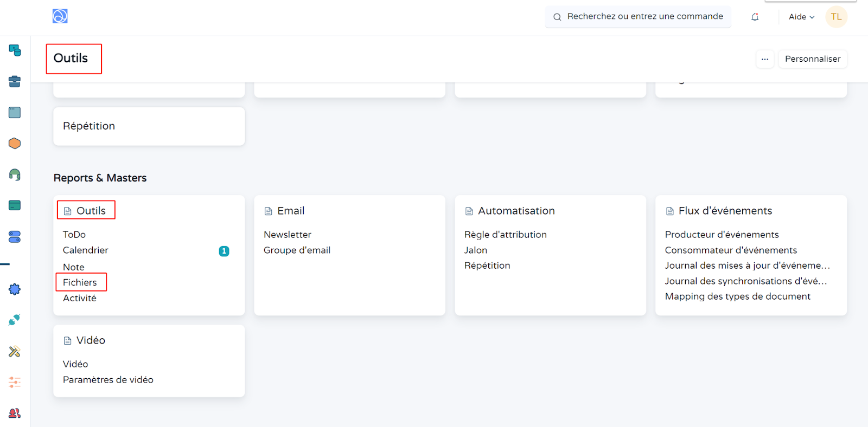Click the Personnaliser button
Screen dimensions: 868x427
tap(812, 59)
